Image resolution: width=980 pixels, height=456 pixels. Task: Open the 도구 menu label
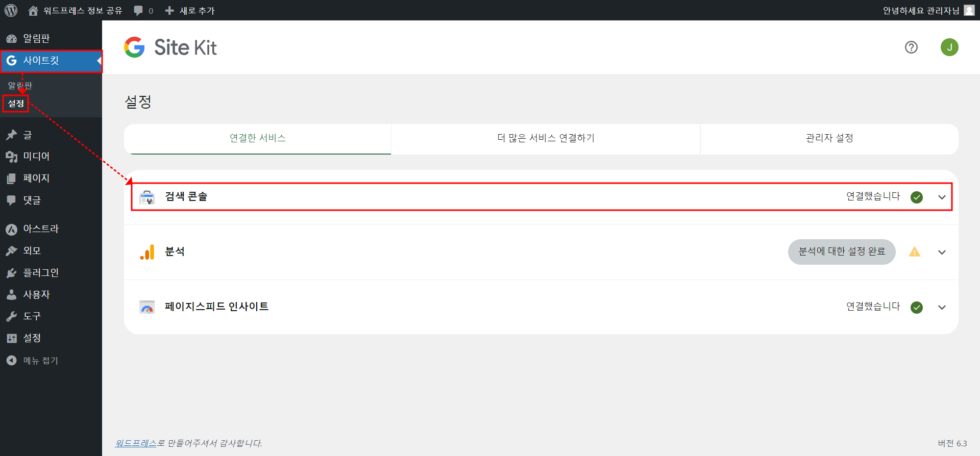(x=32, y=316)
